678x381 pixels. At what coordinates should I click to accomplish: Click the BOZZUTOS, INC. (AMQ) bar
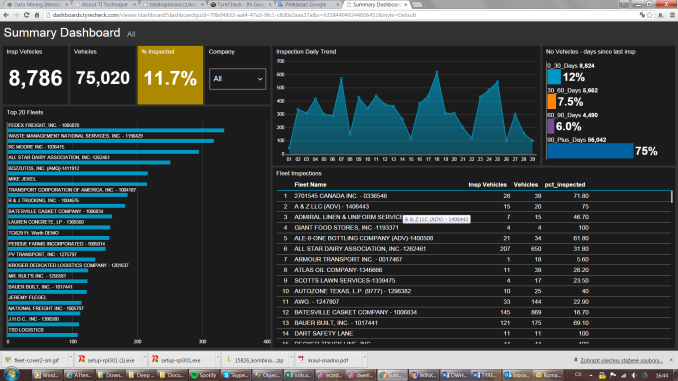[x=78, y=173]
